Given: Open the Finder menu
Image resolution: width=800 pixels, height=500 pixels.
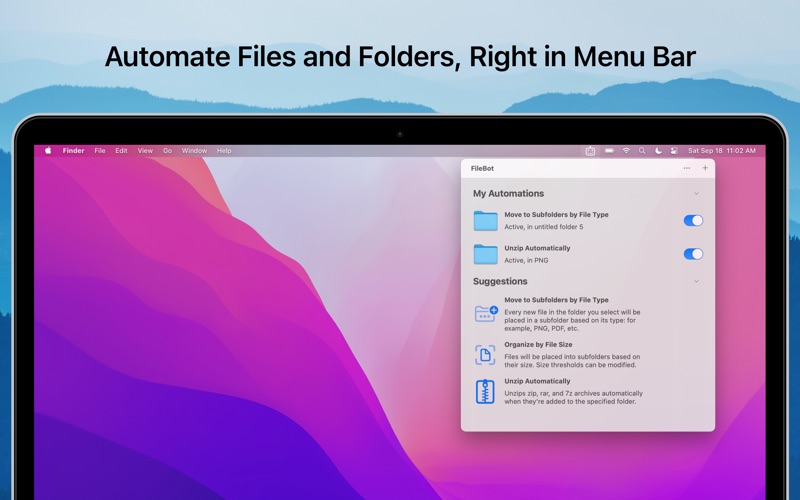Looking at the screenshot, I should [x=73, y=151].
